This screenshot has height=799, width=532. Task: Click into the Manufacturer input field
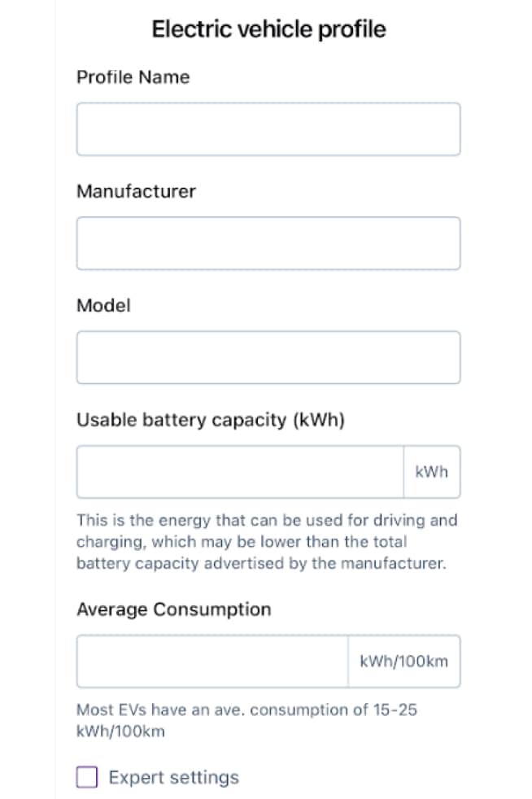click(x=268, y=243)
